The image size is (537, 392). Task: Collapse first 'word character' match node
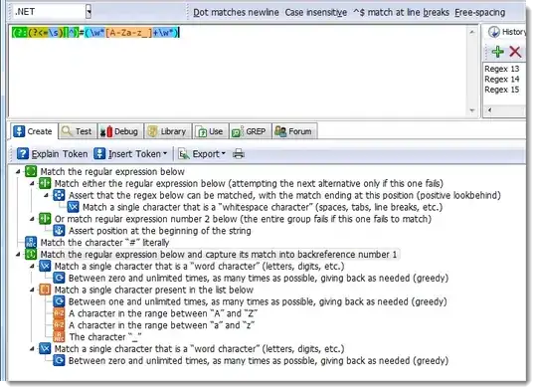tap(32, 266)
